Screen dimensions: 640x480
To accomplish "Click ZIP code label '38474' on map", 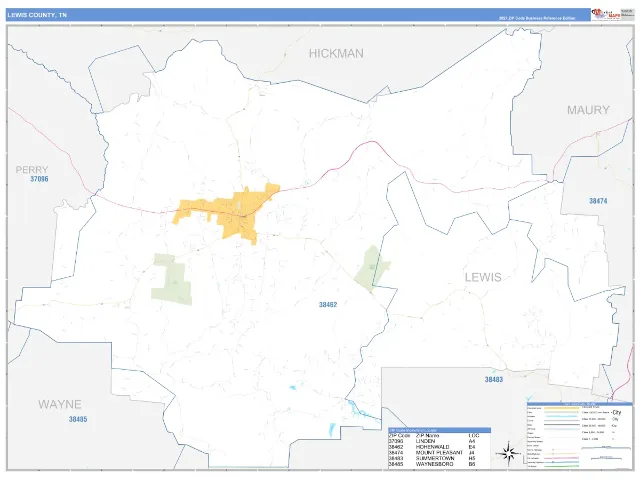I will click(x=598, y=201).
